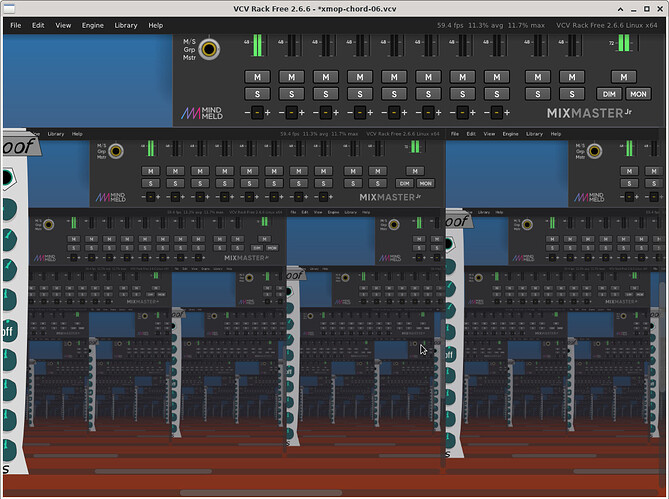Click the first track's fader with green meter
This screenshot has height=499, width=669.
point(257,46)
